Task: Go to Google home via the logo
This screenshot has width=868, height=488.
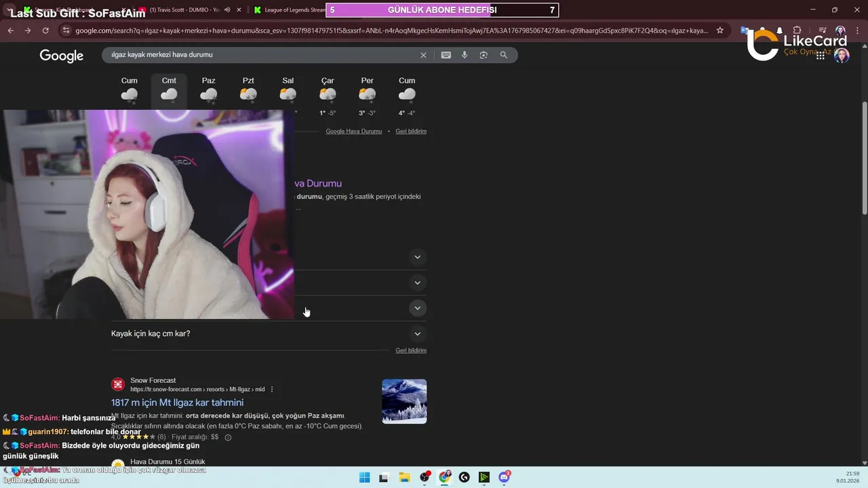Action: click(x=61, y=56)
